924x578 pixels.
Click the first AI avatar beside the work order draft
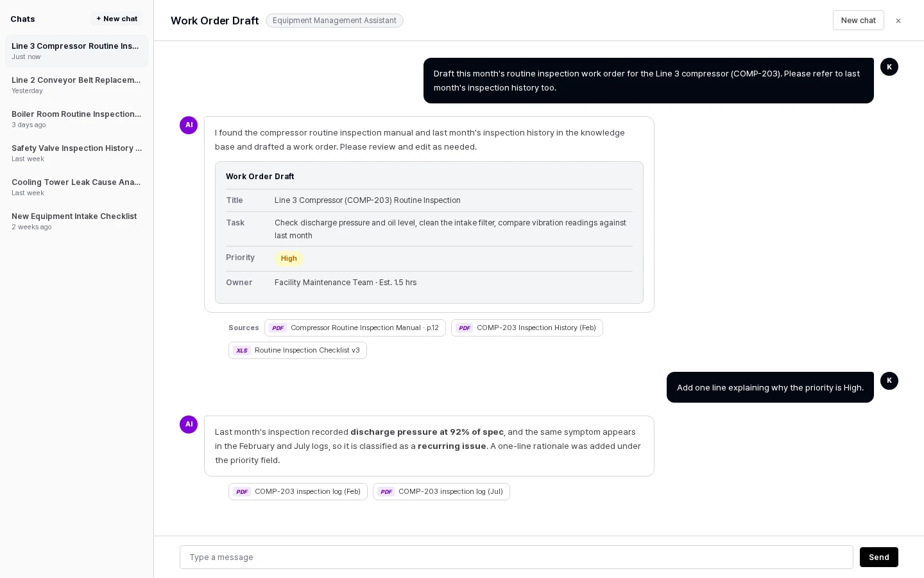[189, 125]
